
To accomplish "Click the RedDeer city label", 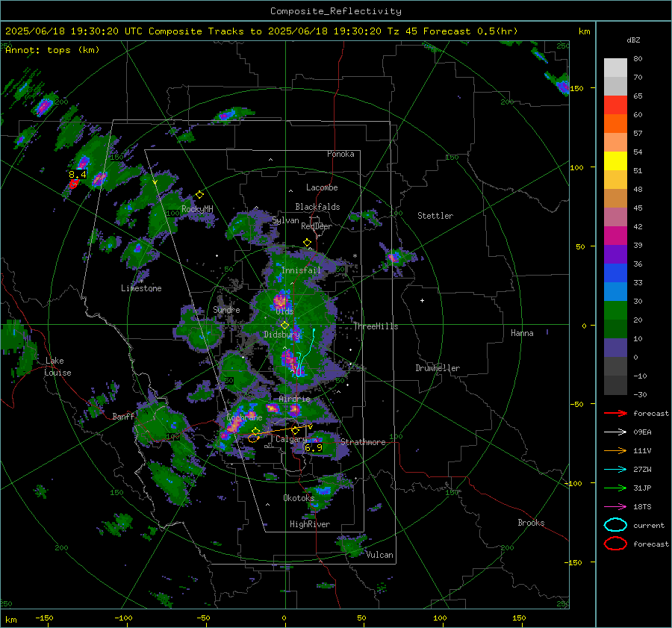I will pos(317,226).
